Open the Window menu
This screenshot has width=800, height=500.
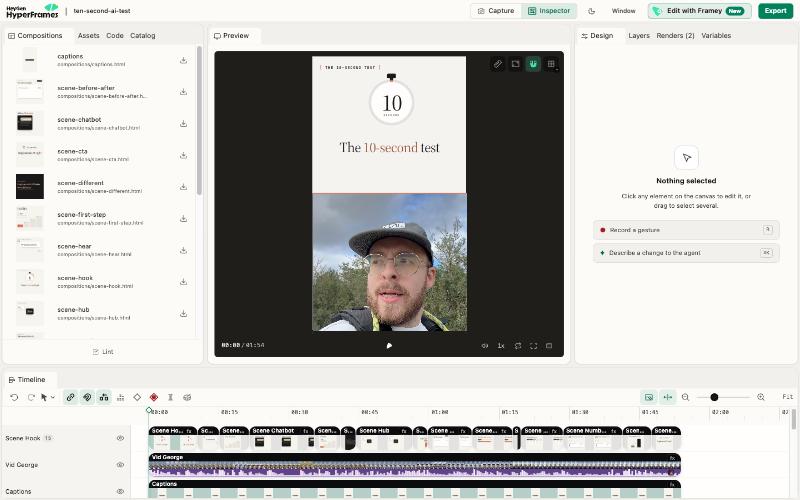623,11
